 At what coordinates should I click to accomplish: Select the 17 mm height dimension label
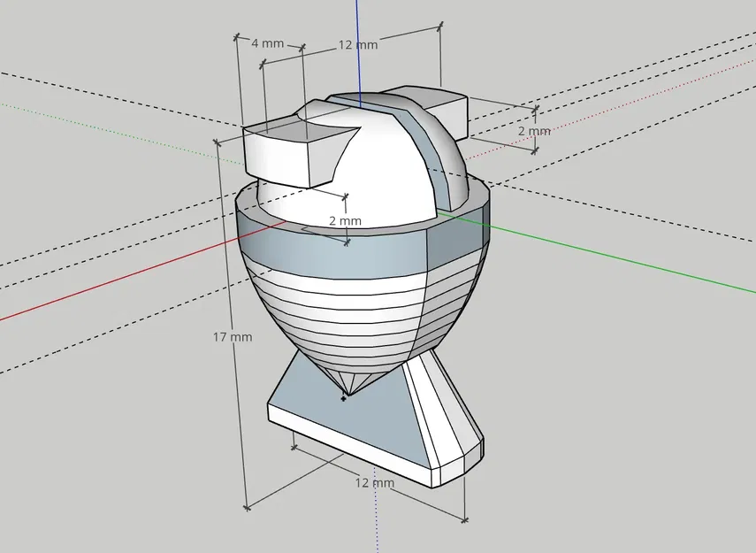tap(233, 337)
